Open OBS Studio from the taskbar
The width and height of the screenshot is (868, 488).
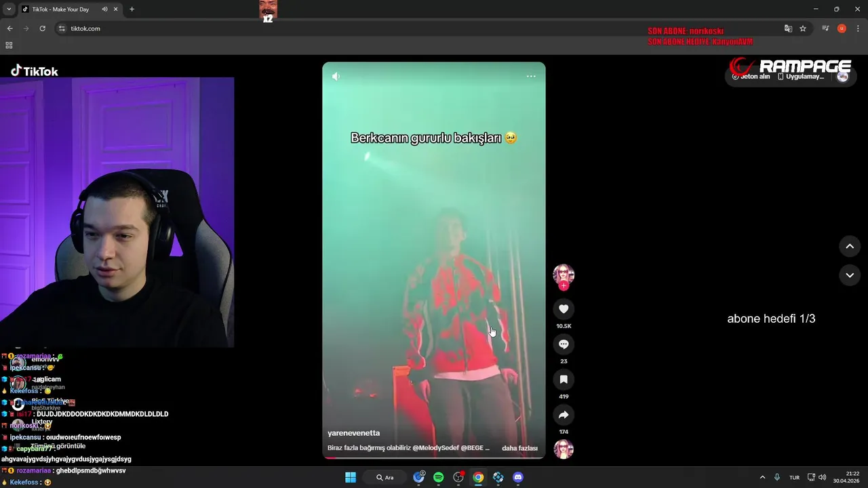point(458,477)
